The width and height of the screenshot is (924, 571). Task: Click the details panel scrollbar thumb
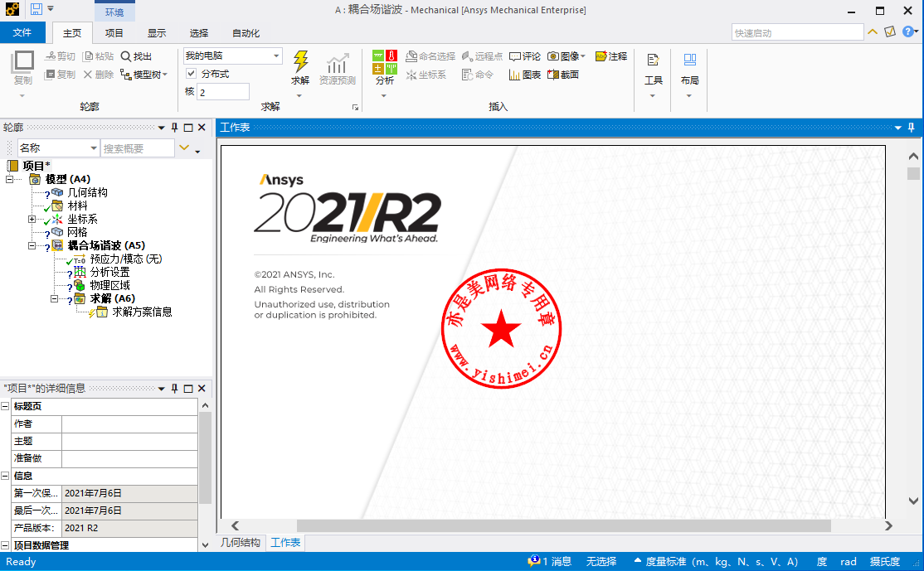click(205, 458)
